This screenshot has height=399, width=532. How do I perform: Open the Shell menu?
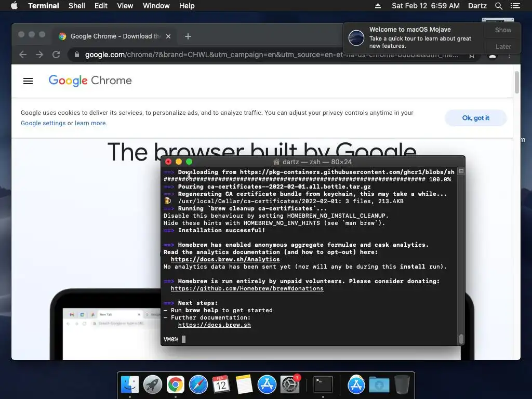point(77,6)
